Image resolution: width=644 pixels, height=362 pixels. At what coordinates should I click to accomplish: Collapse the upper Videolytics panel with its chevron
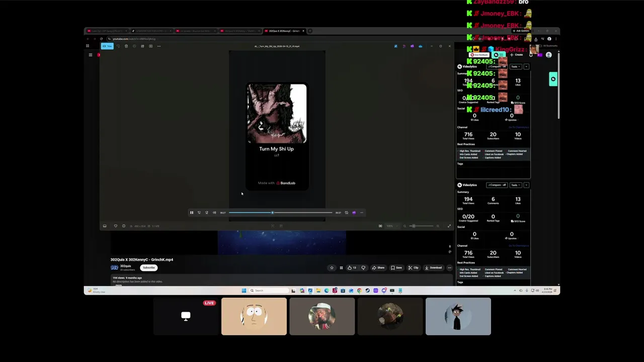click(x=526, y=66)
